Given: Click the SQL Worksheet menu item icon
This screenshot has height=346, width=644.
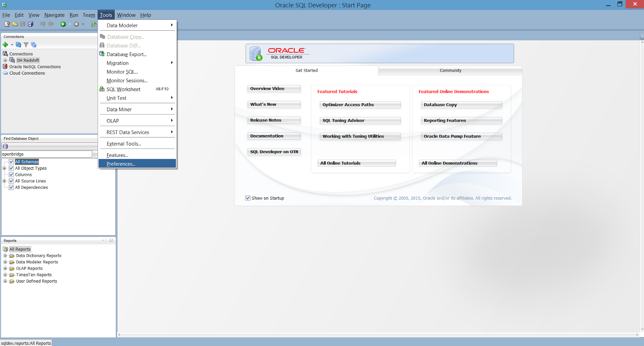Looking at the screenshot, I should tap(102, 89).
